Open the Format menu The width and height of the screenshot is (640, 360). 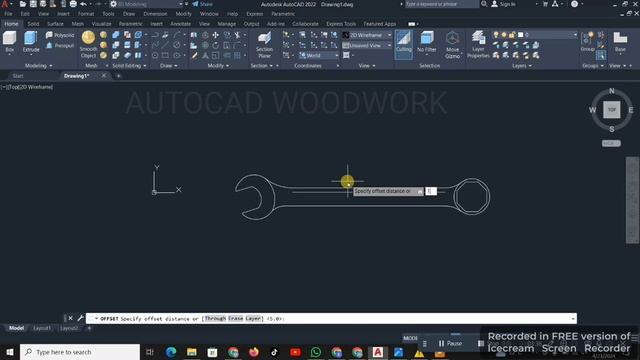pos(86,14)
